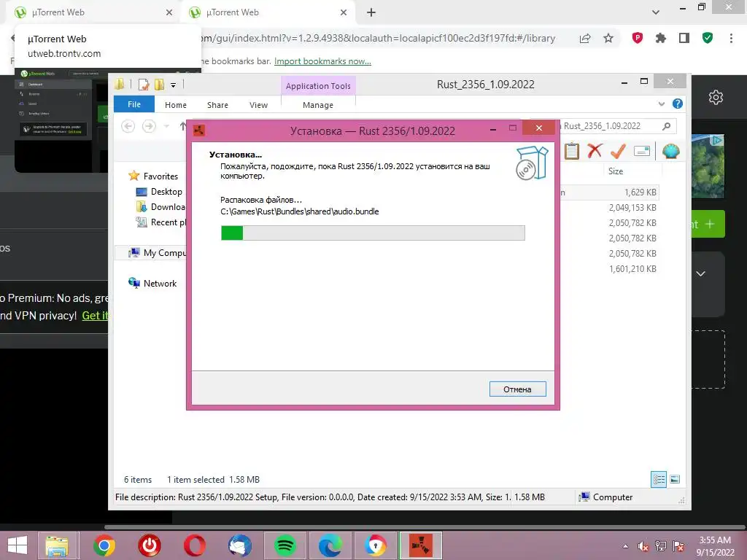Click the Application Tools contextual tab
The image size is (747, 560).
[318, 86]
